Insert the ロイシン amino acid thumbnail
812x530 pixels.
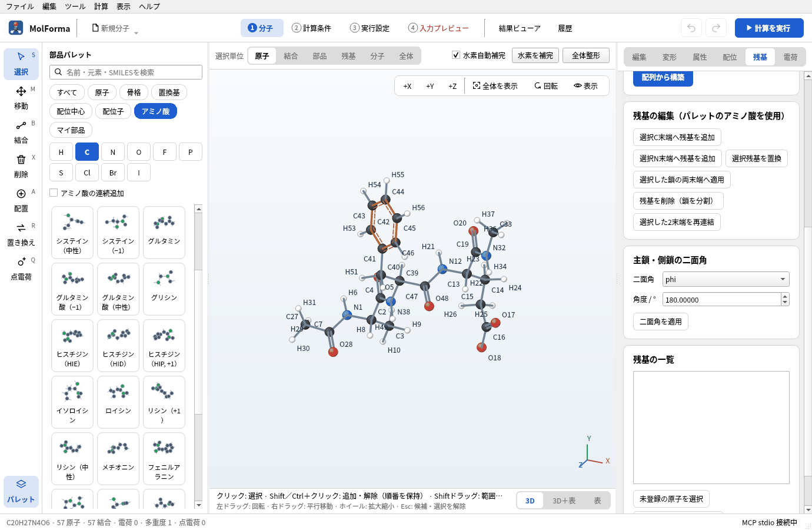point(118,402)
